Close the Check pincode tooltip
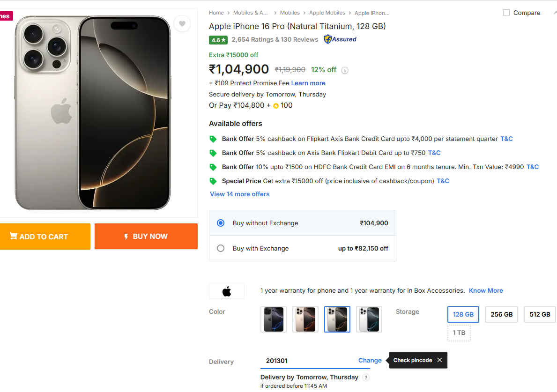This screenshot has width=557, height=392. [x=439, y=360]
